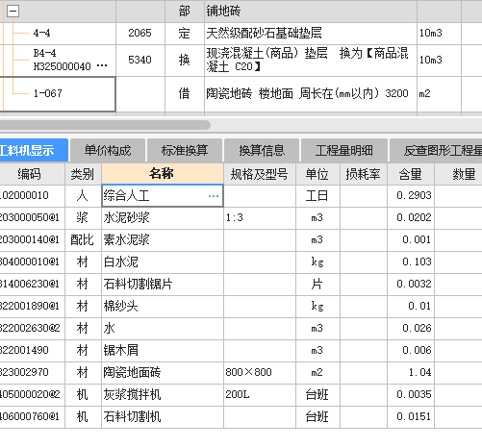Select the 灰浆搅拌机 row name

click(x=163, y=395)
